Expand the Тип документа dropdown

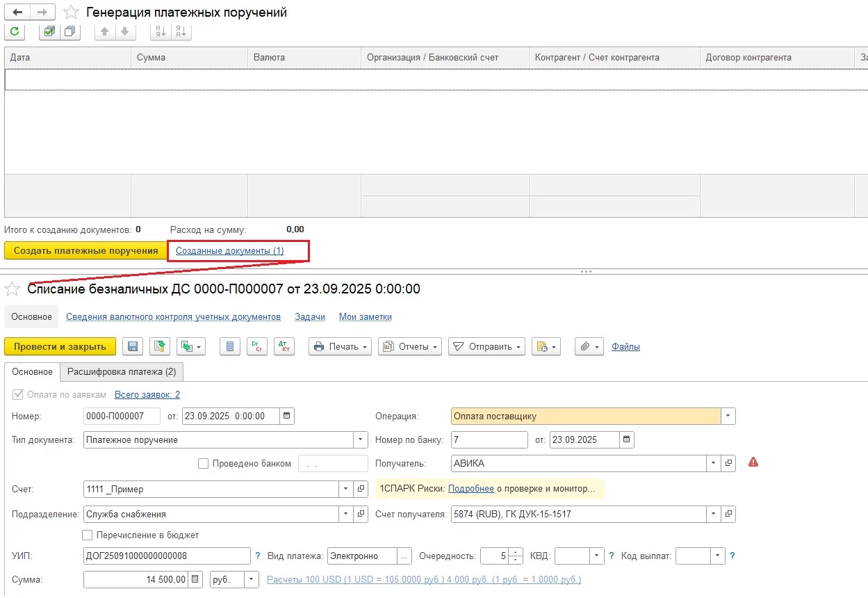click(360, 440)
